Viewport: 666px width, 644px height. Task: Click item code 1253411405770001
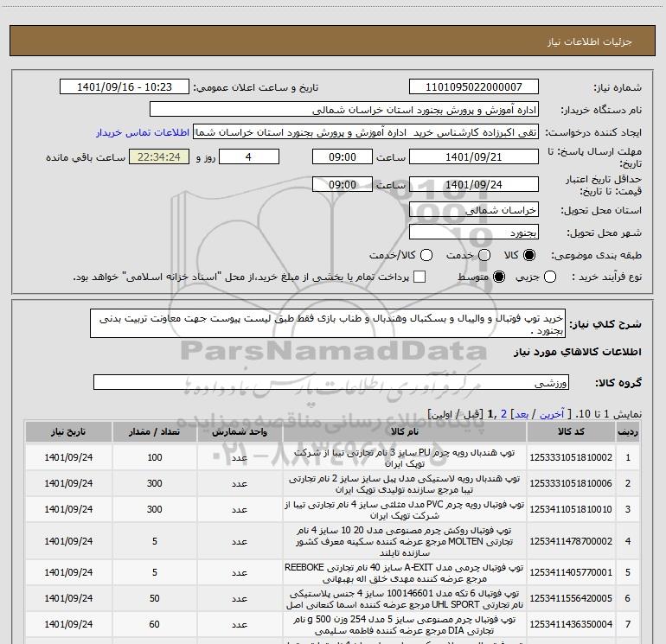coord(571,572)
